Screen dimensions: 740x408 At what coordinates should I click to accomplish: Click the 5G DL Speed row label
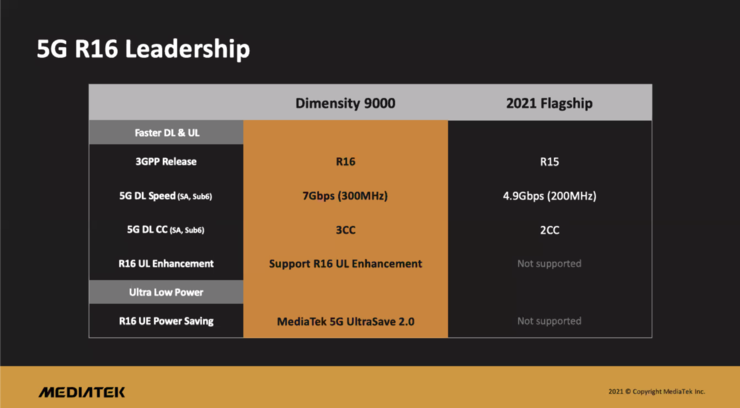click(x=166, y=196)
